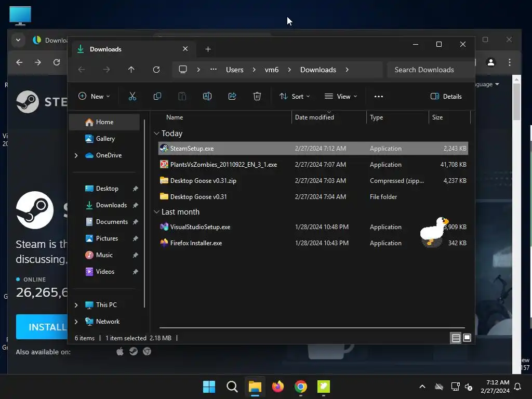Close the Downloads Explorer tab

coord(185,49)
